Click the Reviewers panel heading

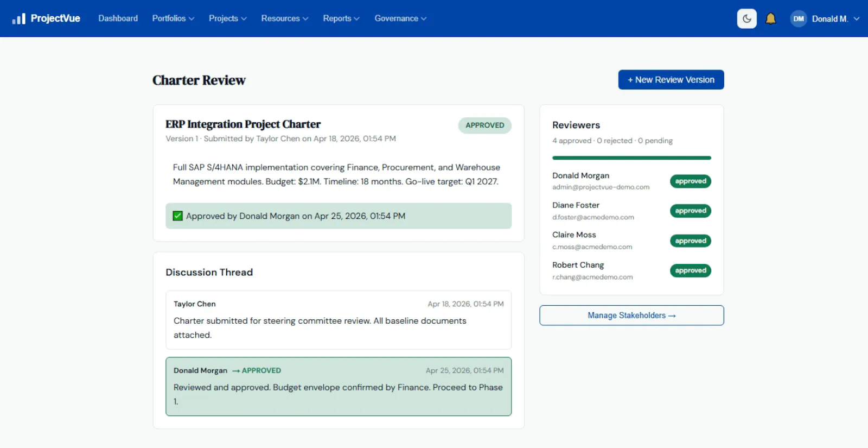(x=576, y=125)
